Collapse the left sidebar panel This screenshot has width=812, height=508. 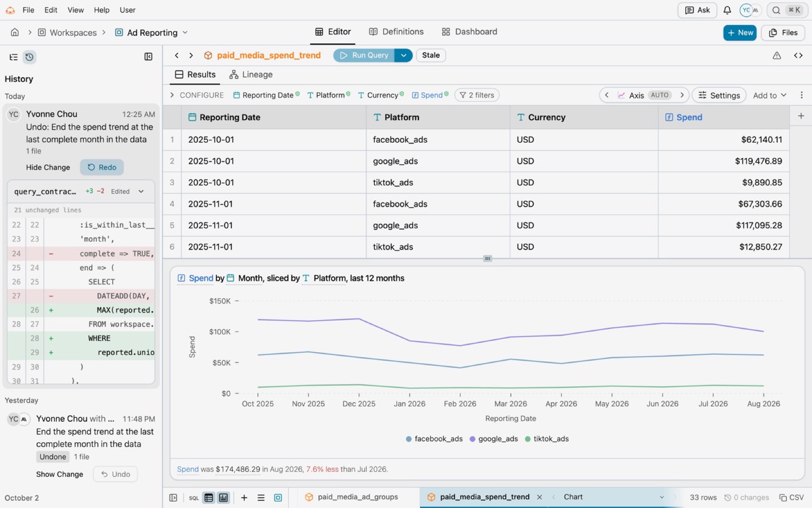pyautogui.click(x=148, y=56)
